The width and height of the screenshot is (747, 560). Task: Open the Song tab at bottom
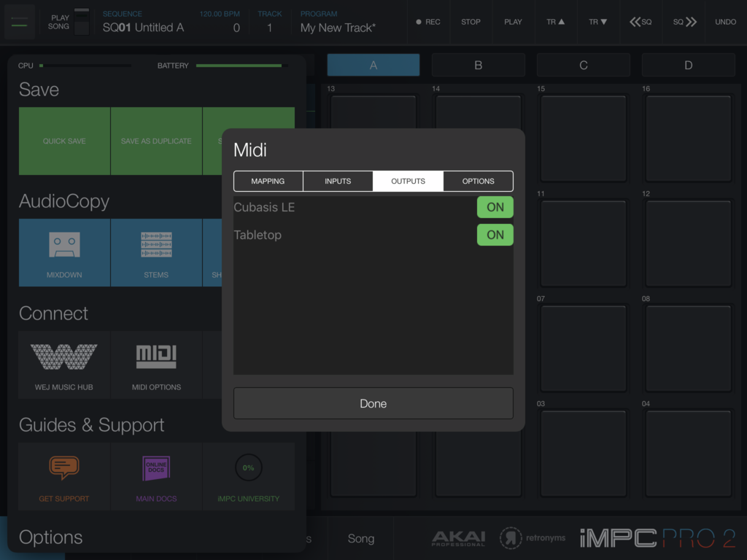point(361,539)
